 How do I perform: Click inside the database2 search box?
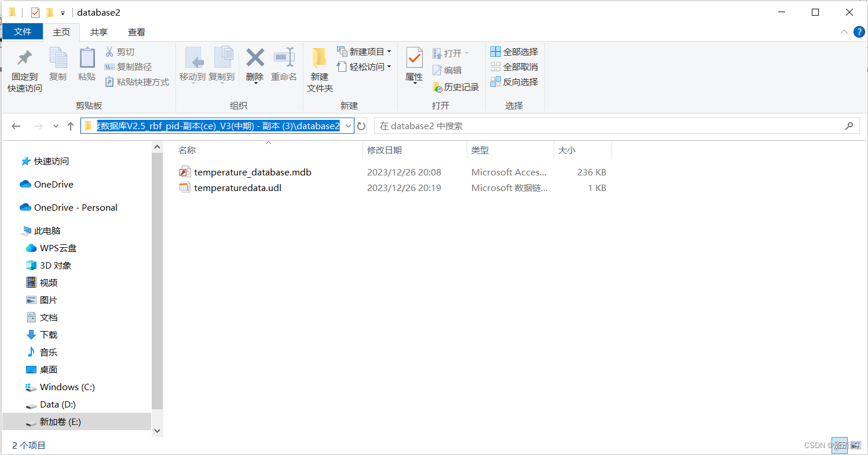579,126
